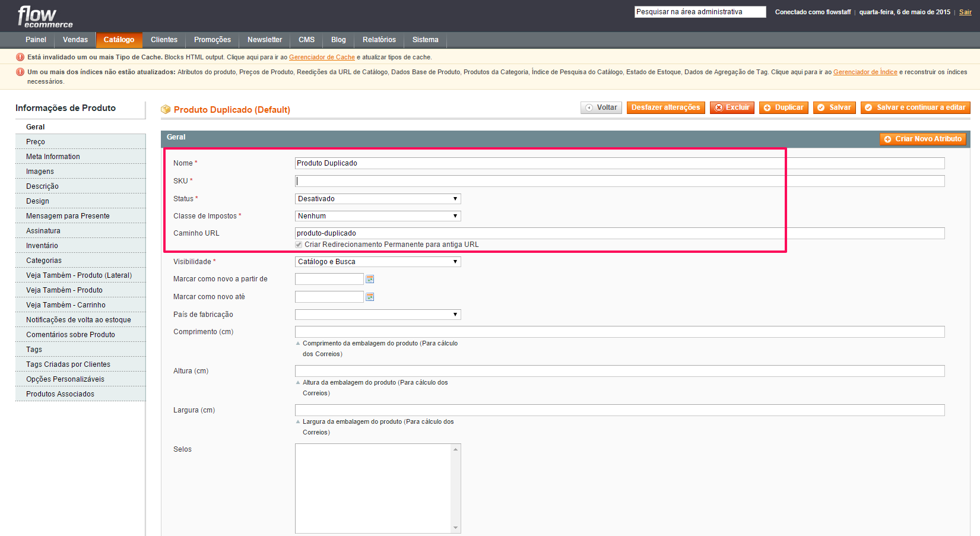Select Opções Personalizáveis tab

80,379
